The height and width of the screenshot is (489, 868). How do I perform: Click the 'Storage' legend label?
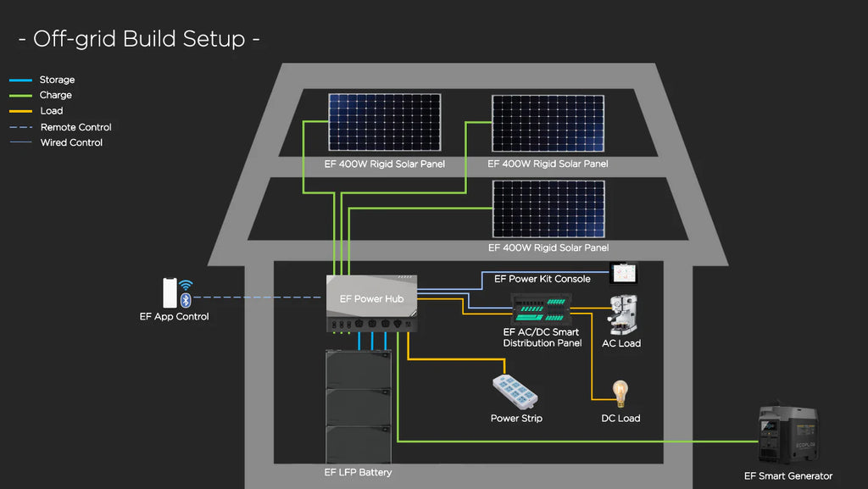click(x=57, y=80)
